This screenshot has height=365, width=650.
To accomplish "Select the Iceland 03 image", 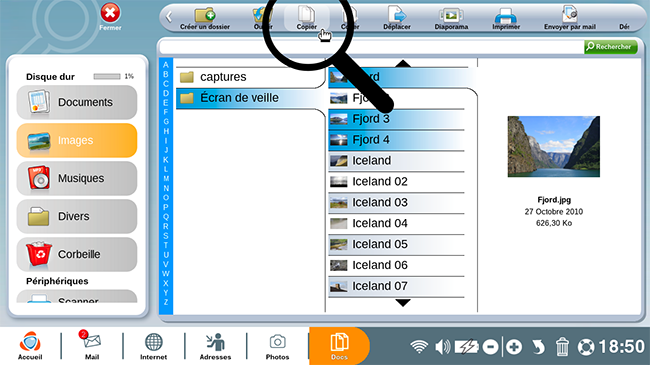I will 396,202.
